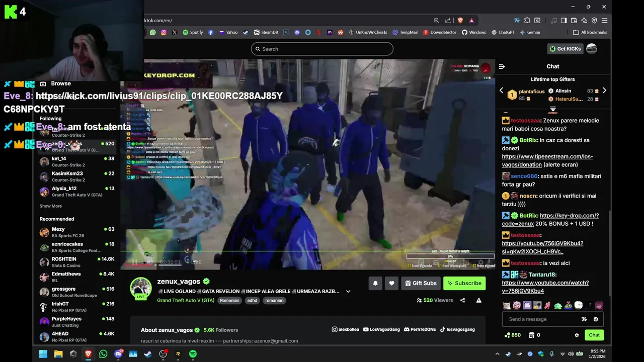
Task: Collapse chat panel with arrow icon
Action: [502, 66]
